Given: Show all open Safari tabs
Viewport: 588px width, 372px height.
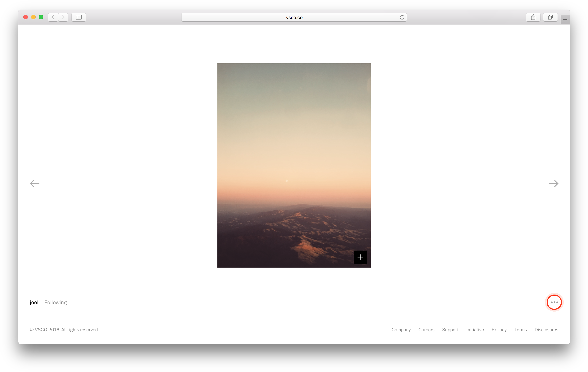Looking at the screenshot, I should pyautogui.click(x=550, y=17).
